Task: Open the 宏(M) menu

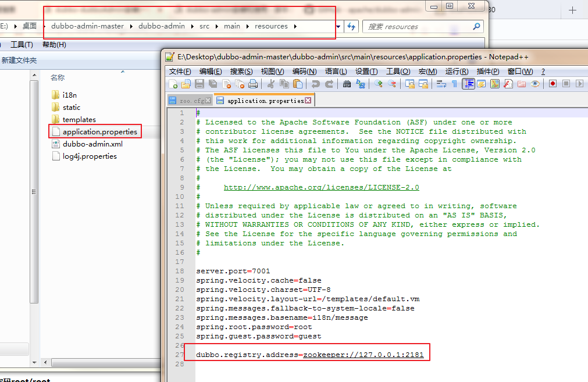Action: 427,72
